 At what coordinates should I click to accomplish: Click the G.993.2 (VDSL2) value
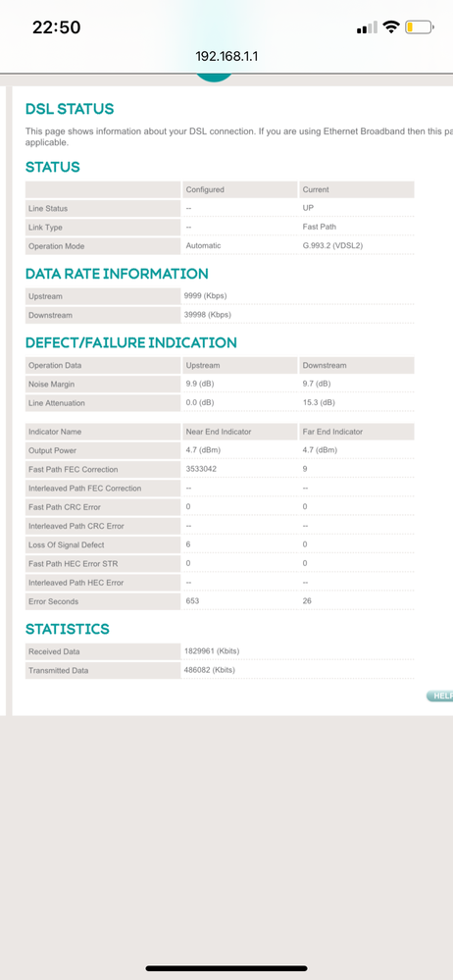332,245
